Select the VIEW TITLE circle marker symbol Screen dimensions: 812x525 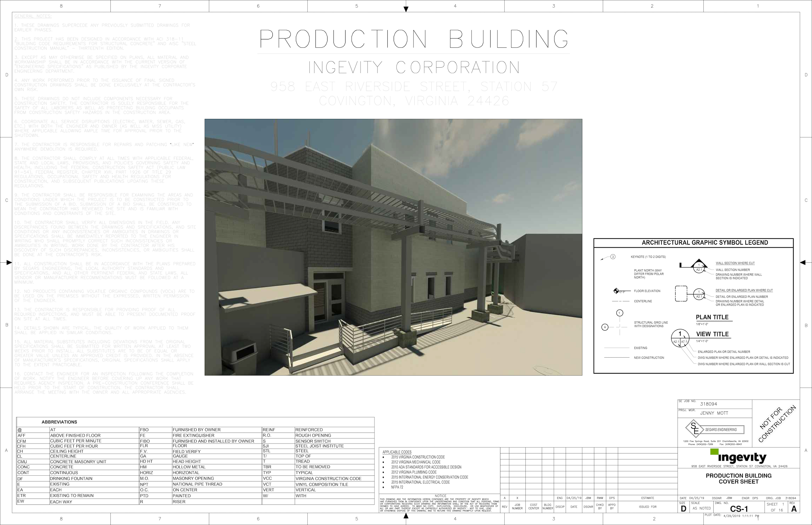click(x=680, y=338)
